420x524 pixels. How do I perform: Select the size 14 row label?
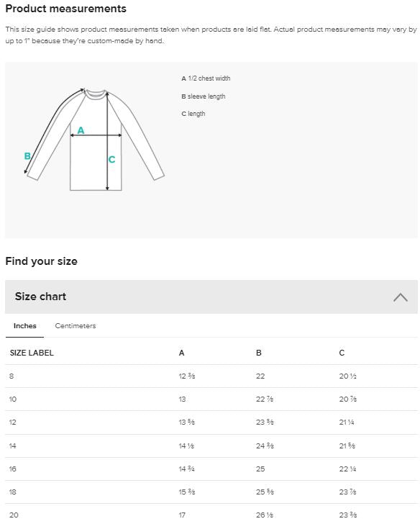point(13,446)
